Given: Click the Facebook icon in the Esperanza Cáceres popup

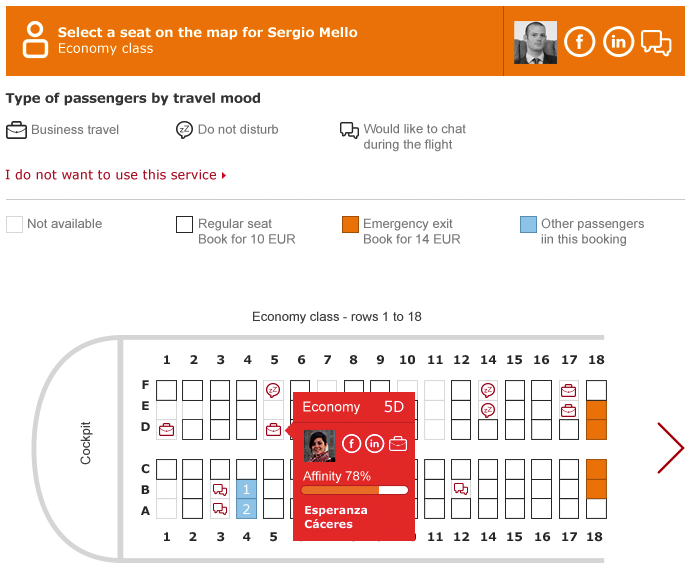Looking at the screenshot, I should (351, 443).
